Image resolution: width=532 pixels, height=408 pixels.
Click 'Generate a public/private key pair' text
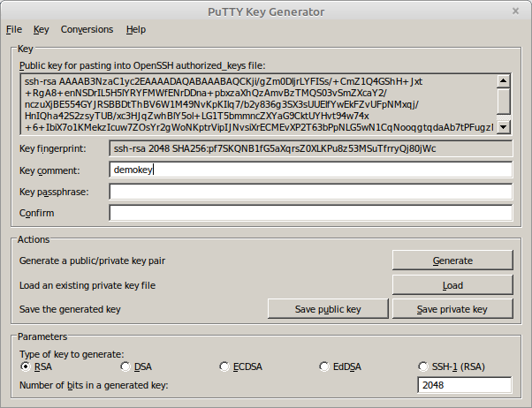[92, 261]
